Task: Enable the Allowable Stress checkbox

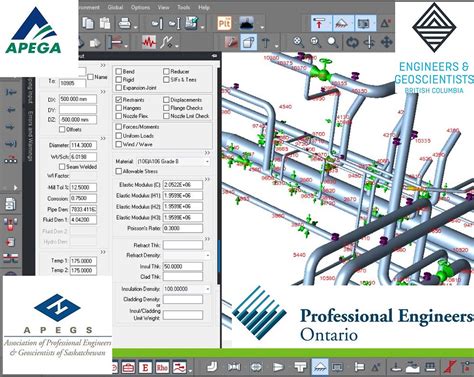Action: pyautogui.click(x=118, y=171)
